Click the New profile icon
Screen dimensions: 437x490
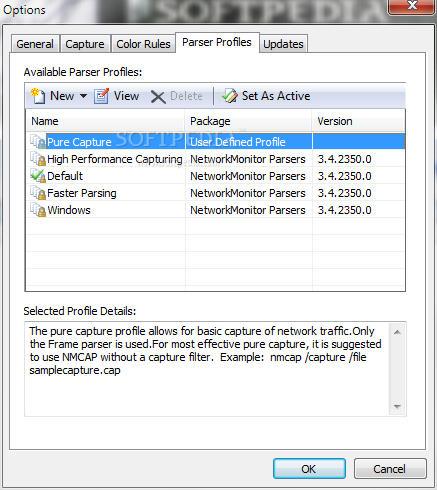[x=38, y=96]
